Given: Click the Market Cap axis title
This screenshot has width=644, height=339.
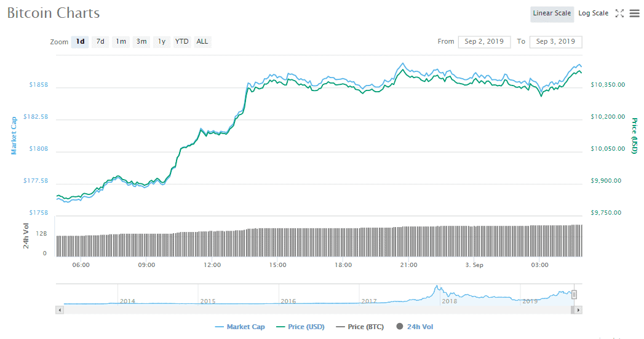Looking at the screenshot, I should click(x=14, y=135).
